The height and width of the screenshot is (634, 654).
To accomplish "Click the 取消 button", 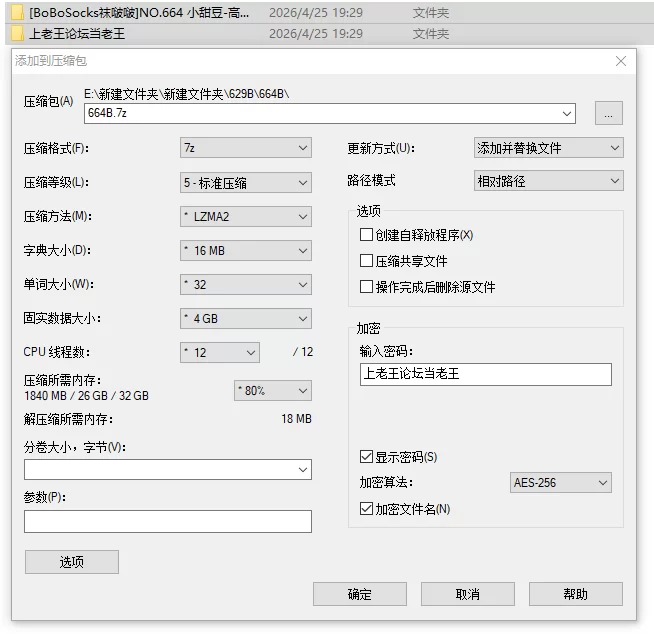I will 468,594.
